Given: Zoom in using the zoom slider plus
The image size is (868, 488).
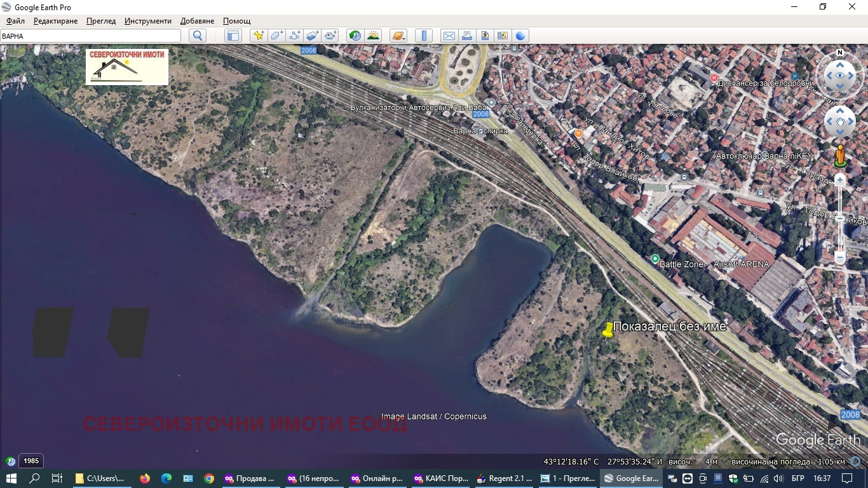Looking at the screenshot, I should pyautogui.click(x=839, y=180).
